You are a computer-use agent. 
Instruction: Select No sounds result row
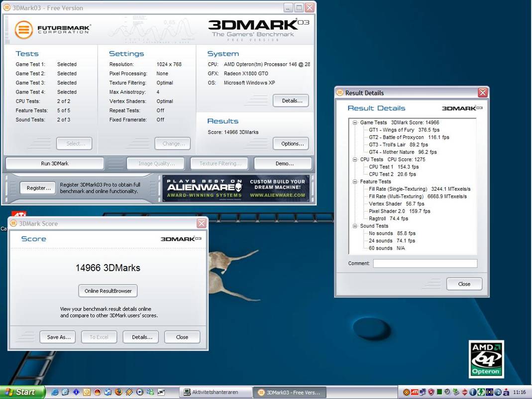pyautogui.click(x=392, y=233)
